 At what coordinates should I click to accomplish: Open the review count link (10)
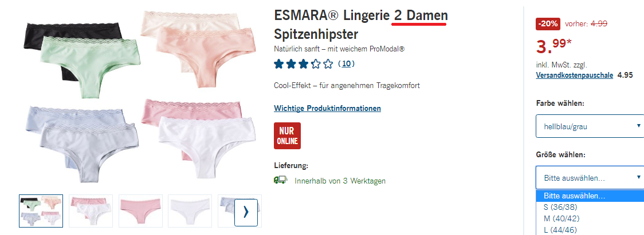pyautogui.click(x=346, y=63)
